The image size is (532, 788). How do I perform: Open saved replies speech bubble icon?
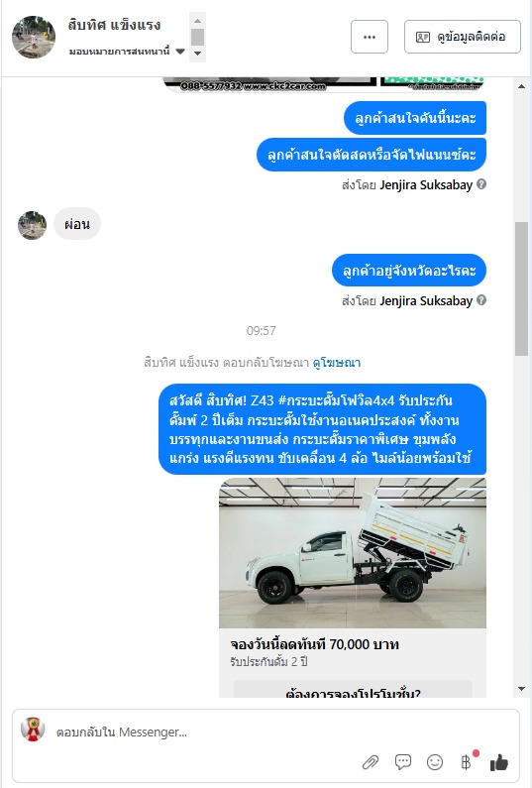[403, 762]
